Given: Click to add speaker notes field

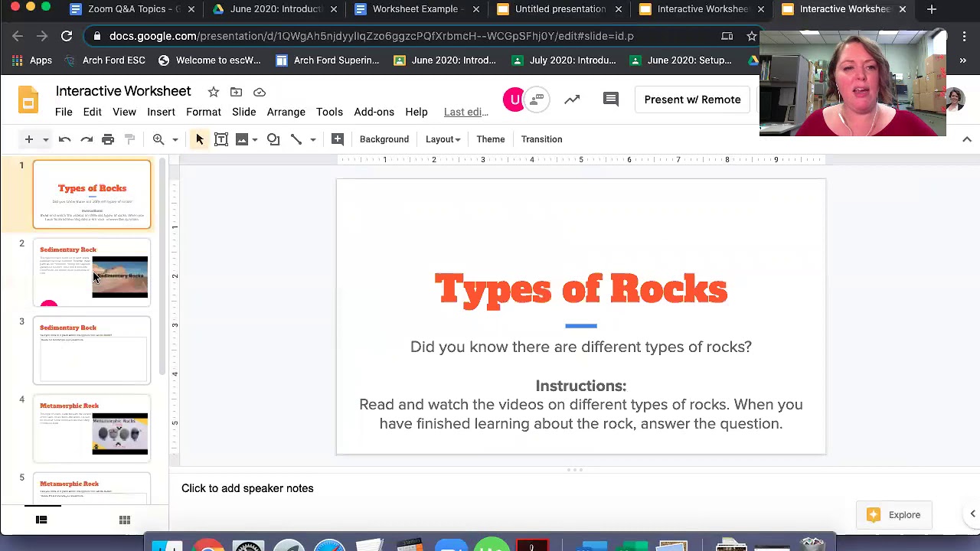Looking at the screenshot, I should point(247,488).
